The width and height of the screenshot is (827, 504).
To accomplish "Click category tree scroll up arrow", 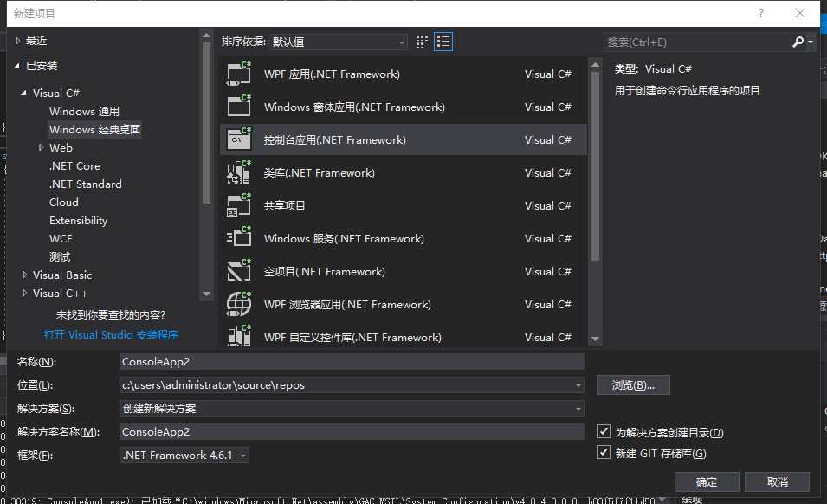I will coord(206,36).
